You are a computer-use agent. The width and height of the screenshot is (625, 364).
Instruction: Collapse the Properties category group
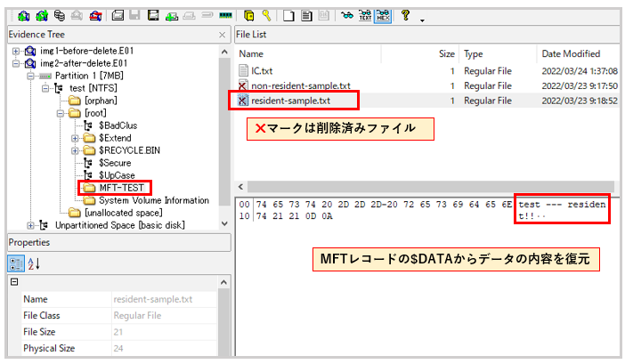14,282
